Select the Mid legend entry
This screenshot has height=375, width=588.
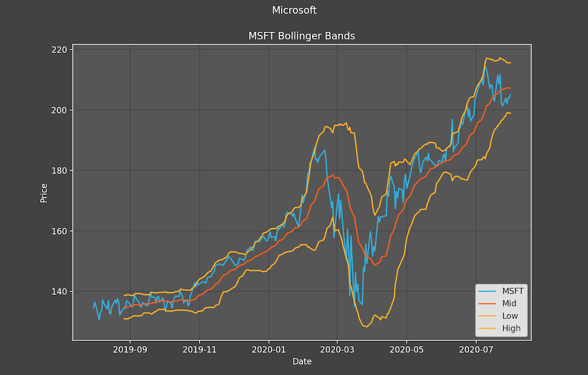[497, 304]
